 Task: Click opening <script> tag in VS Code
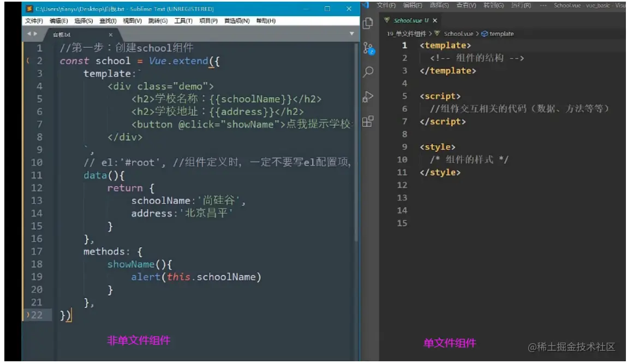440,97
